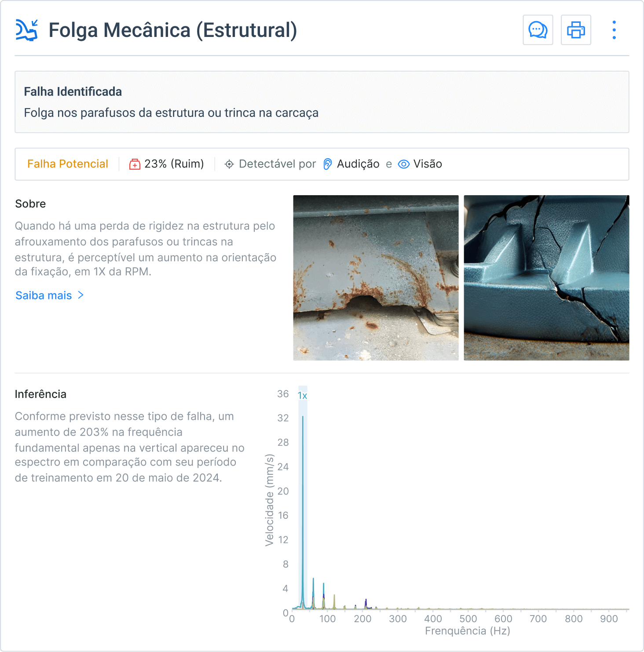The image size is (644, 652).
Task: Open the comments chat bubble icon
Action: [538, 30]
